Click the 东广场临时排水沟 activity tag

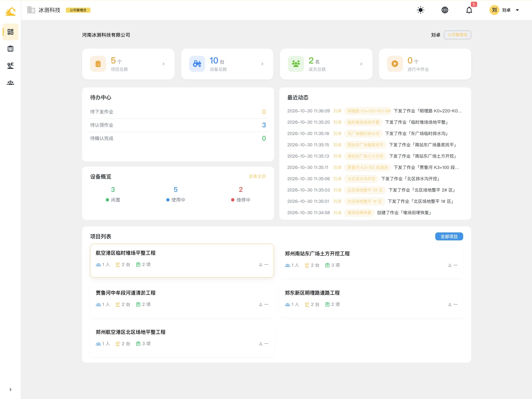click(363, 134)
